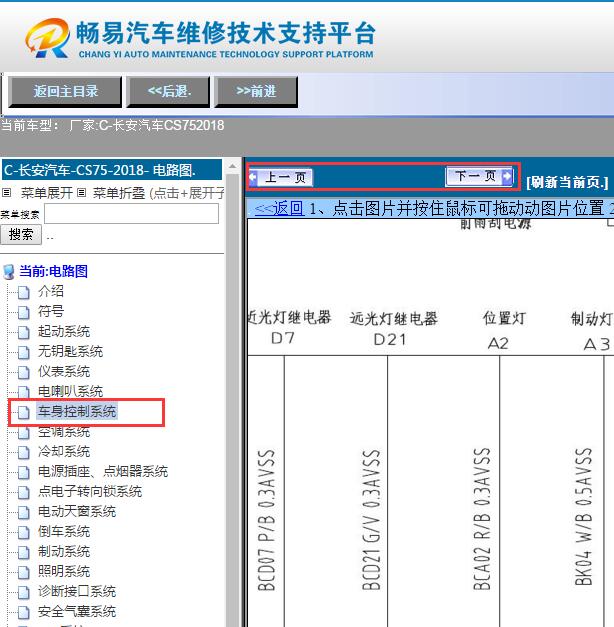
Task: Click the document icon beside 无钥匙系统
Action: [x=24, y=352]
